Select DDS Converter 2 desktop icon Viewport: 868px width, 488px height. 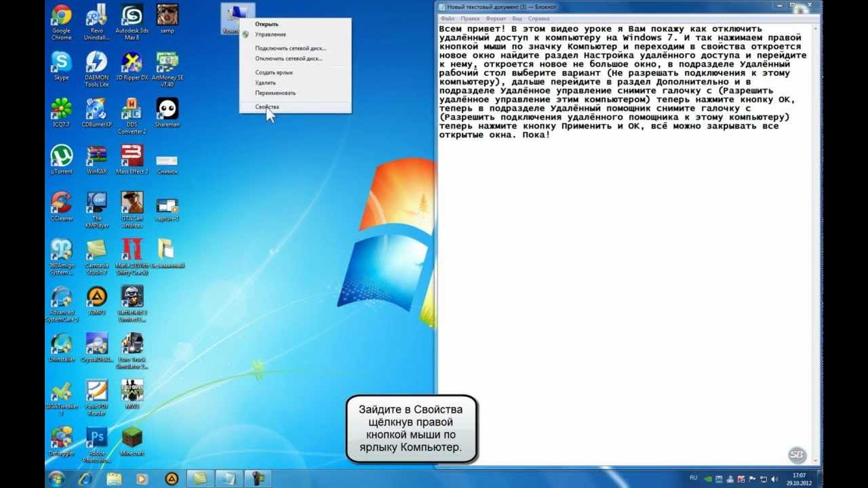132,116
